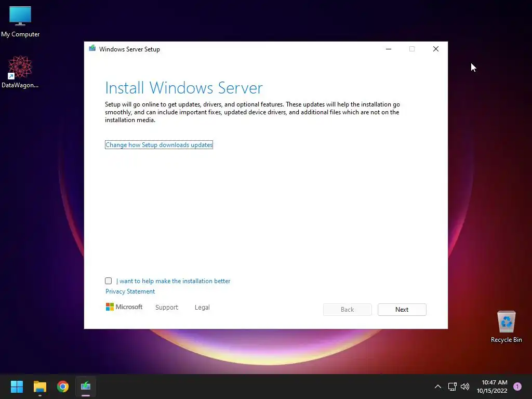Screen dimensions: 532x399
Task: Launch File Explorer from the taskbar
Action: pyautogui.click(x=39, y=387)
